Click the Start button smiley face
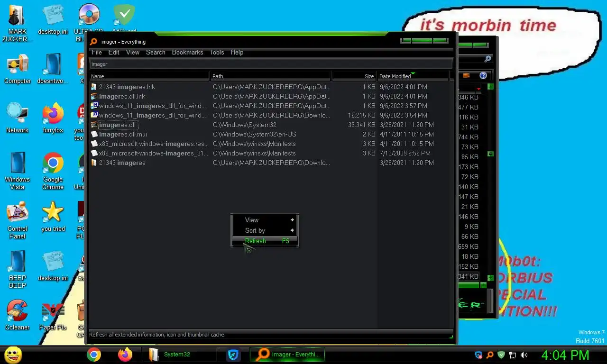607x364 pixels. coord(13,355)
